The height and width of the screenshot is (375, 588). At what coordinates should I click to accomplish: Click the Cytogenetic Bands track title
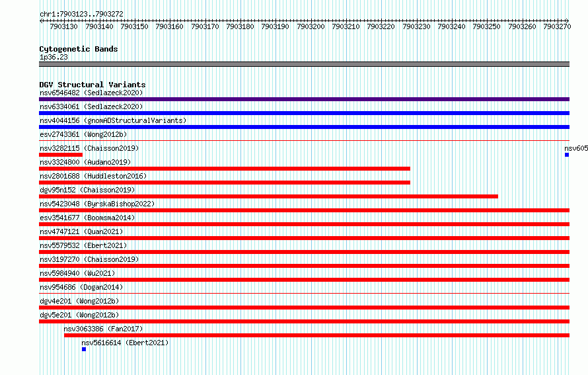(79, 49)
